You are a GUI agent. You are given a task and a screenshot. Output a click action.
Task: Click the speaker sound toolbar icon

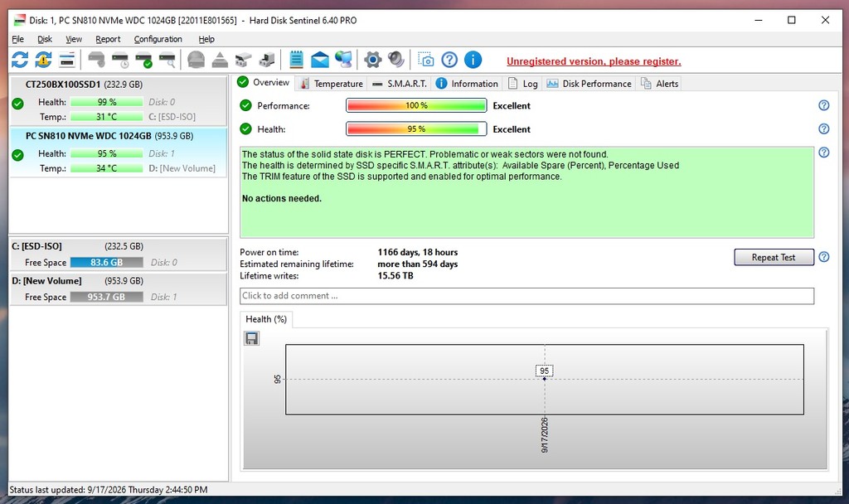tap(395, 60)
